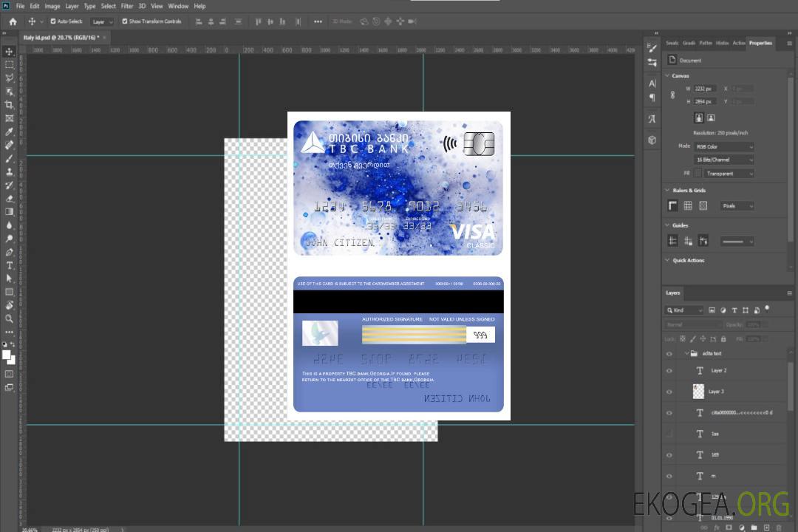798x532 pixels.
Task: Select the Path Selection tool
Action: click(9, 279)
